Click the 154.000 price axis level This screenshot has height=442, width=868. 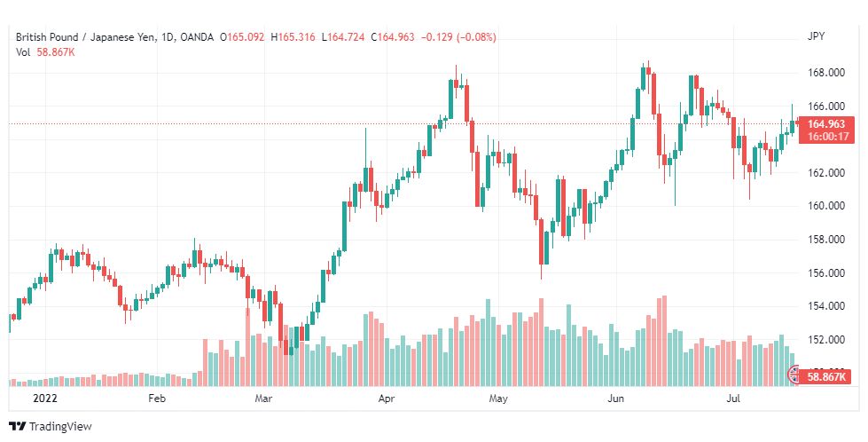click(826, 306)
